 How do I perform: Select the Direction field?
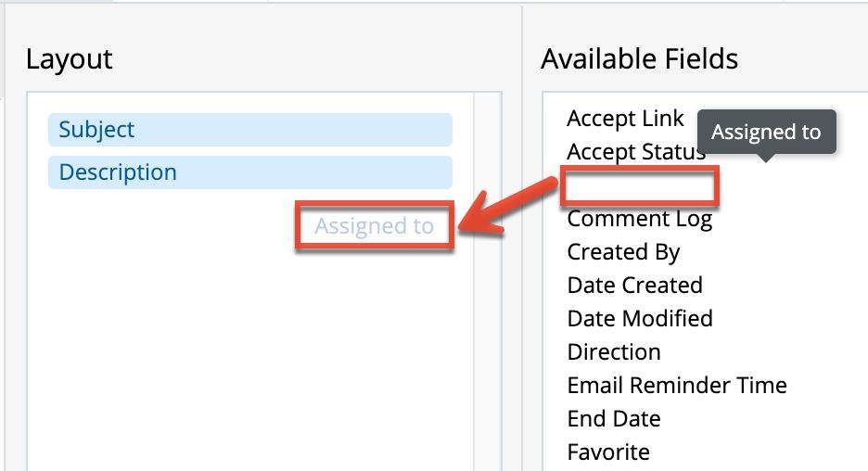click(614, 352)
